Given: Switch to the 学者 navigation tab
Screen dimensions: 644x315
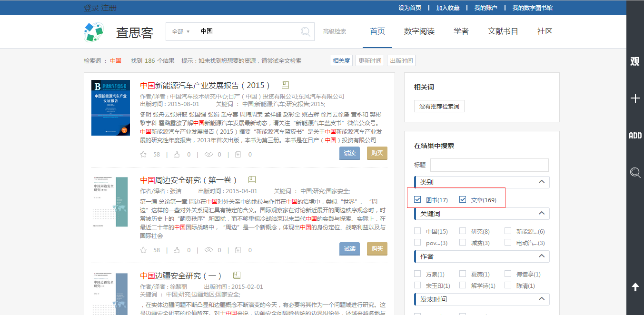Looking at the screenshot, I should pos(461,31).
